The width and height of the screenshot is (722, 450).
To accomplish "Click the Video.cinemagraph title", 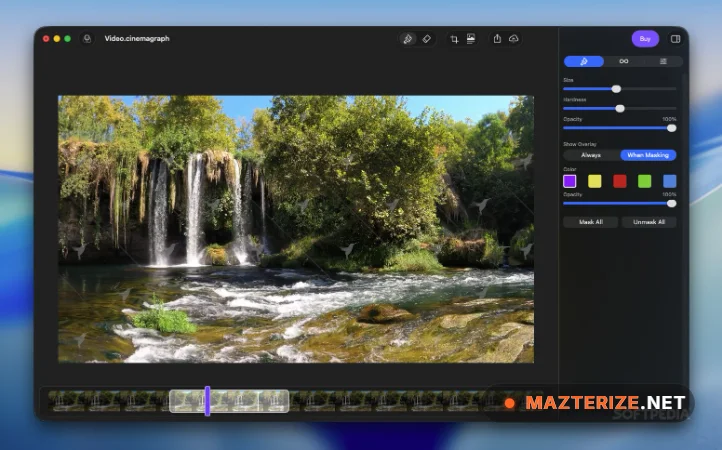I will tap(137, 39).
